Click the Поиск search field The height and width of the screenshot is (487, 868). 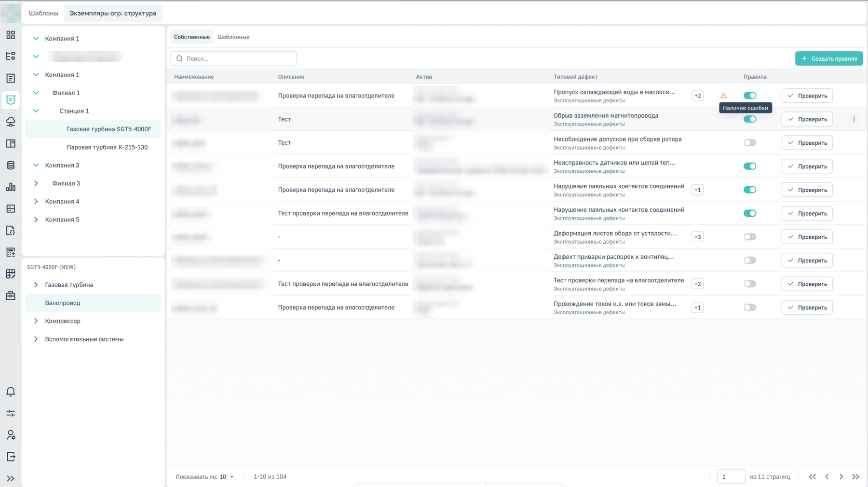click(234, 58)
